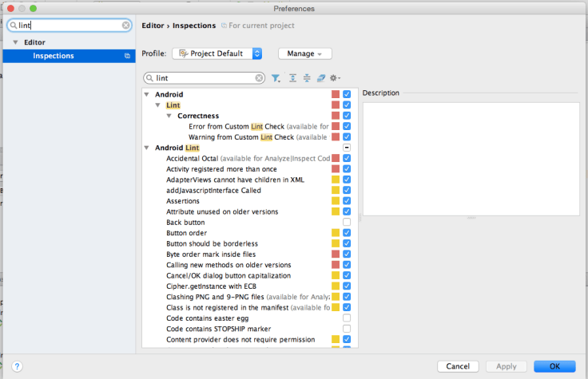Open the Project Default profile dropdown
The image size is (588, 379).
tap(217, 53)
